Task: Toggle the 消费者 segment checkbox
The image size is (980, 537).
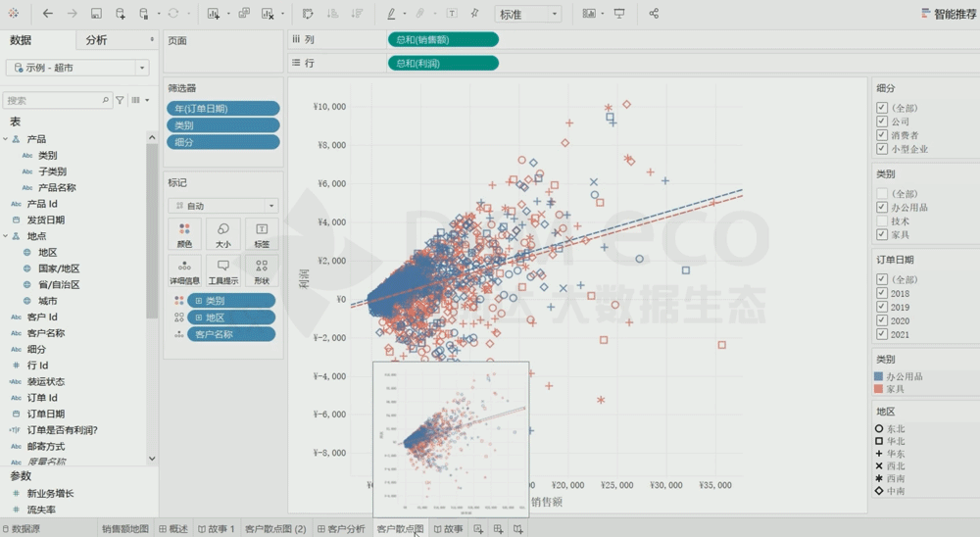Action: tap(882, 135)
